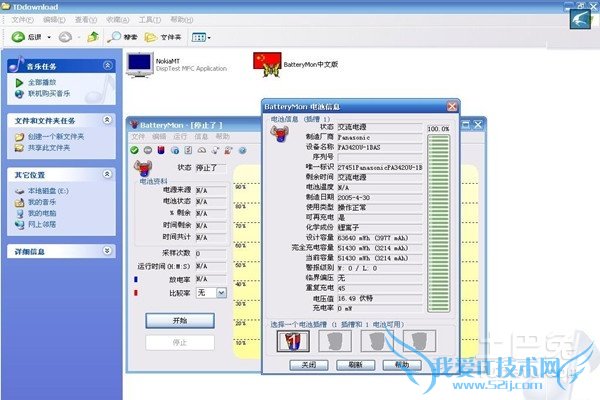Image resolution: width=600 pixels, height=400 pixels.
Task: Open BatteryMon 信息 menu
Action: click(x=201, y=137)
